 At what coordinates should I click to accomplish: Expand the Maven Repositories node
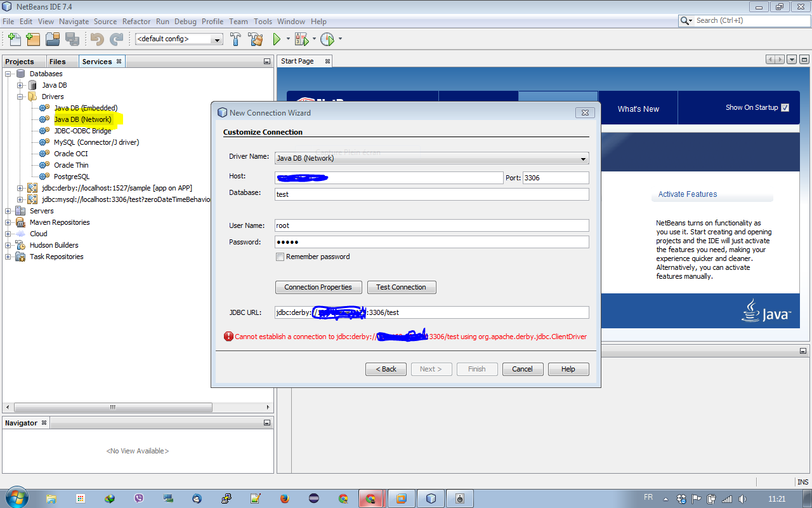point(8,222)
